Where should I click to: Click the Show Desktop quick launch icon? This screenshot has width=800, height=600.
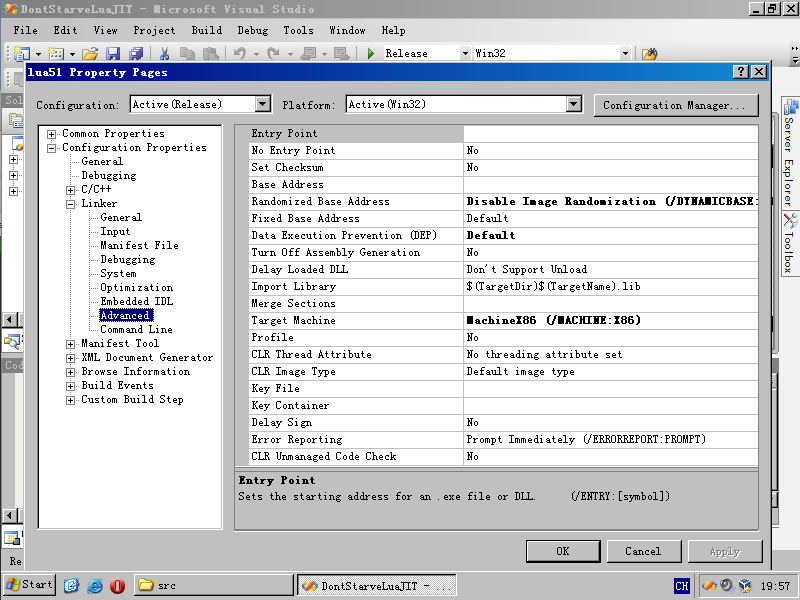71,585
